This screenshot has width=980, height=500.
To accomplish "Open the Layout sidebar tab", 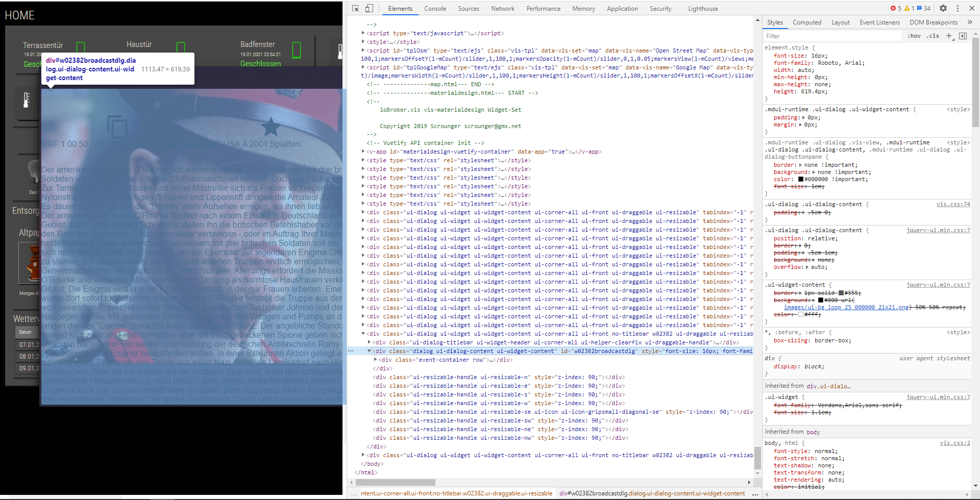I will 841,22.
